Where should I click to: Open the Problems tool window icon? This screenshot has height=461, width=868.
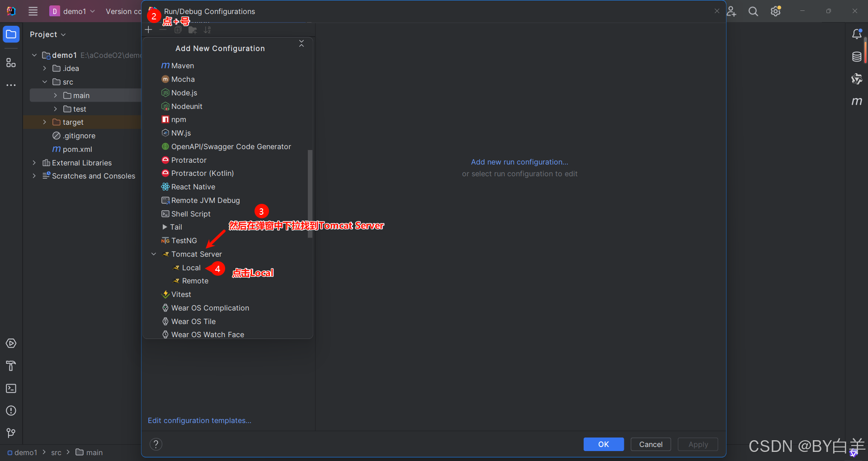11,410
